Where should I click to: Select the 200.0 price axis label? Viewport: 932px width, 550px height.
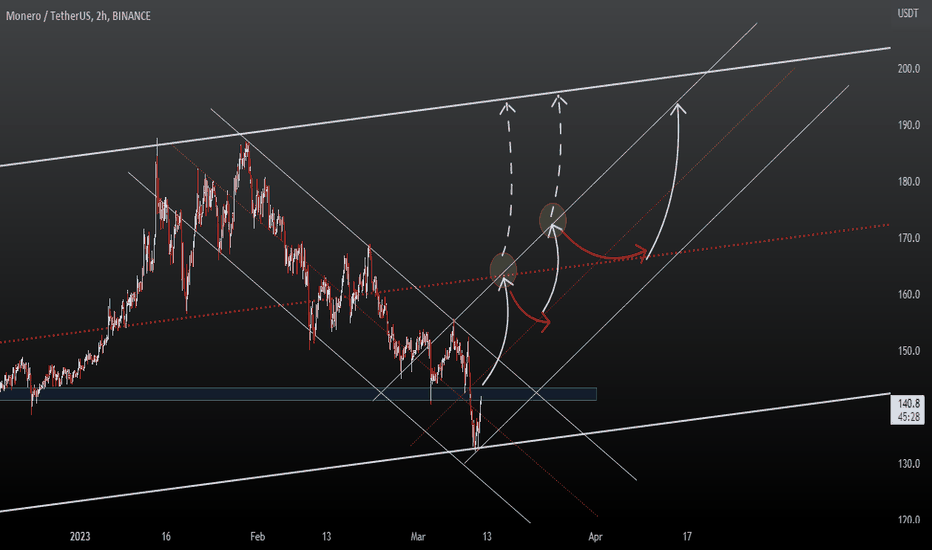click(909, 68)
